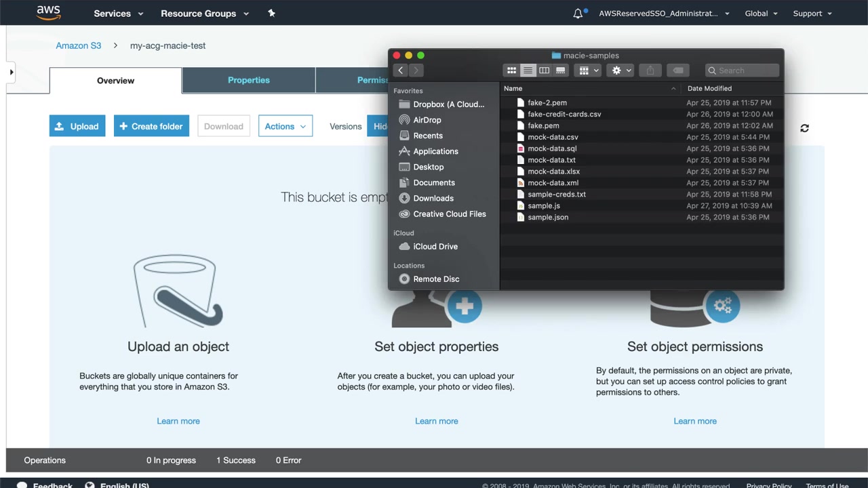Screen dimensions: 868x488
Task: Click the Create folder button
Action: 151,126
